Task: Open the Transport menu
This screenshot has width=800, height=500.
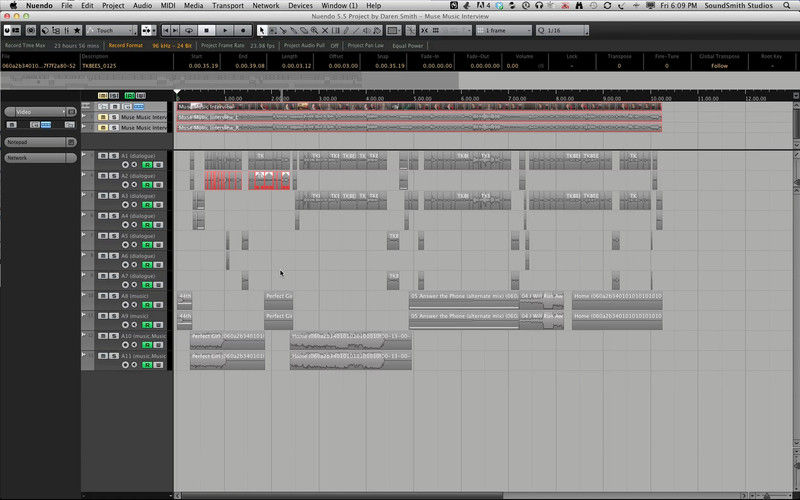Action: pos(228,6)
